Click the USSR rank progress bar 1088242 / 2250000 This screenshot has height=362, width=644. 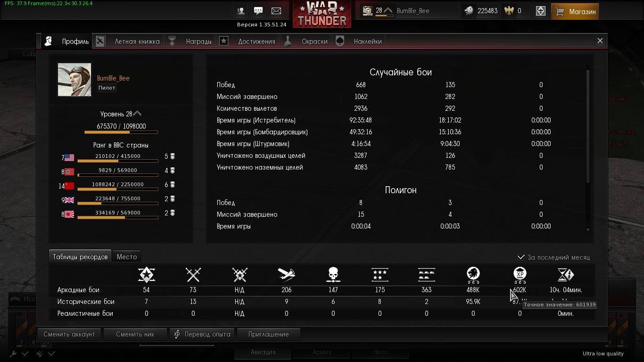point(118,189)
